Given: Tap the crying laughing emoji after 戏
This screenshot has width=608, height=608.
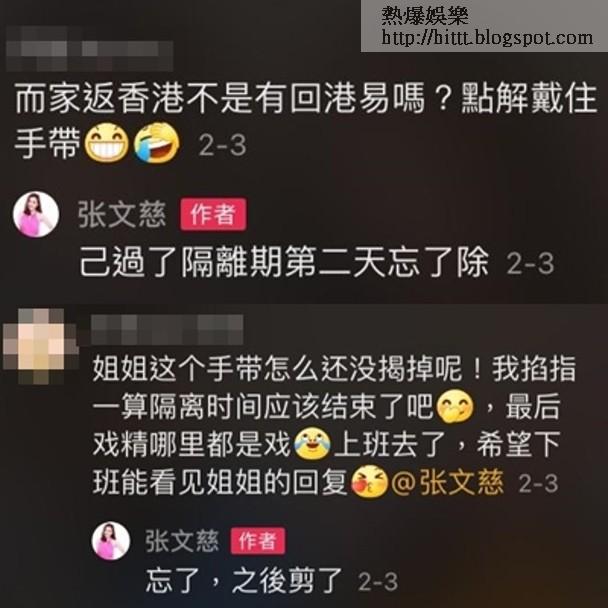Looking at the screenshot, I should coord(312,443).
